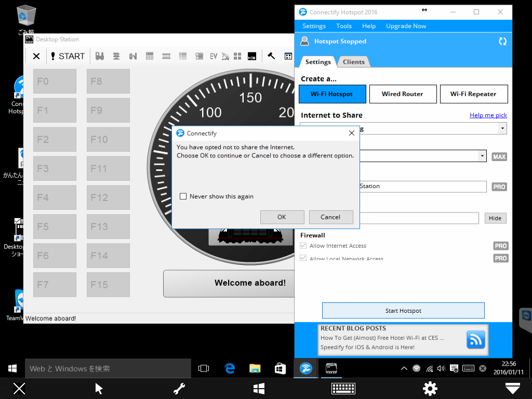Click the MAX badge next to the dropdown
Viewport: 532px width, 399px height.
[499, 156]
